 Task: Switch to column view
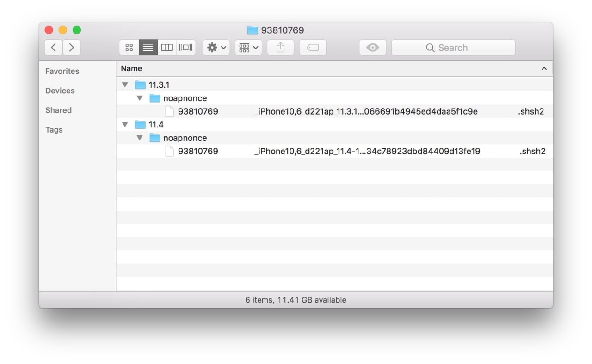167,48
